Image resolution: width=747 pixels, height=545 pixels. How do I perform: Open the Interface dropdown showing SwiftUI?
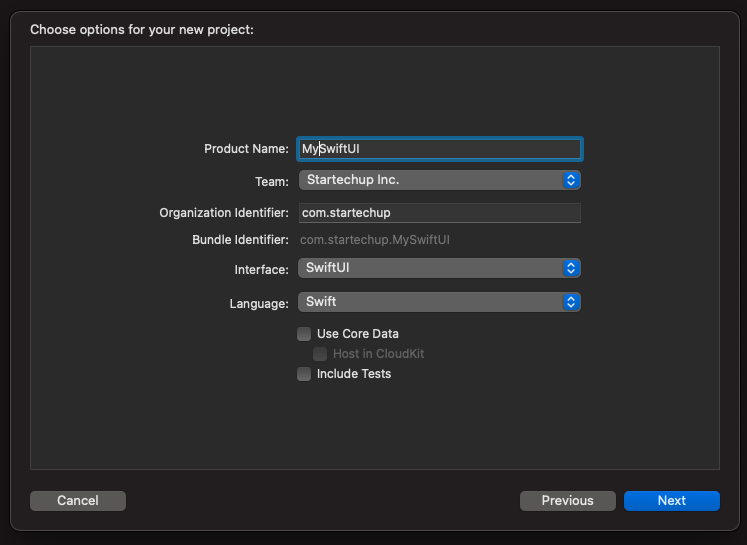click(430, 268)
